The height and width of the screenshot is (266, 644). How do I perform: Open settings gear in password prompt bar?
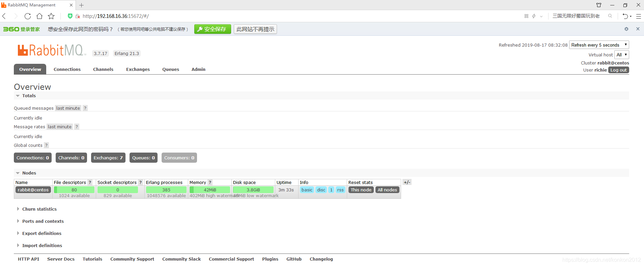[626, 29]
